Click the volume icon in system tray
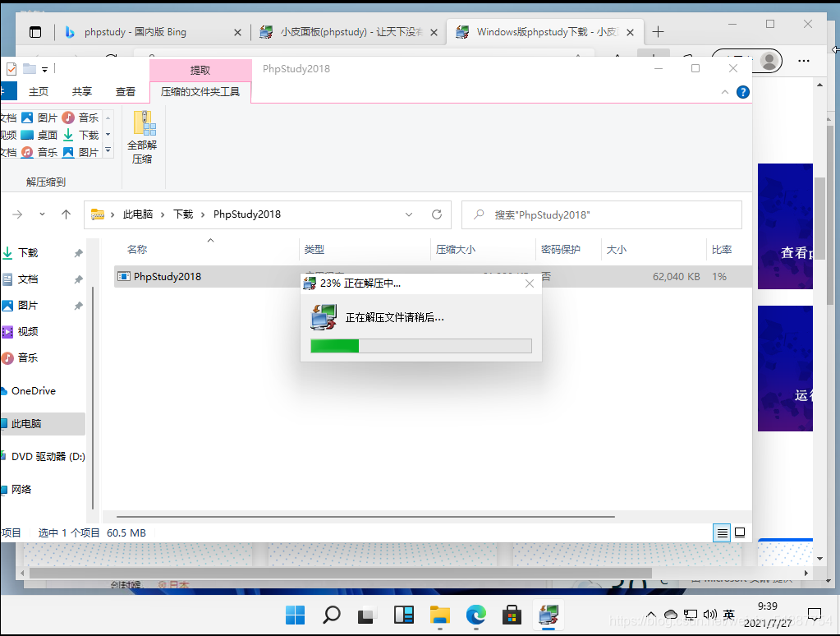Screen dimensions: 840x636 709,615
